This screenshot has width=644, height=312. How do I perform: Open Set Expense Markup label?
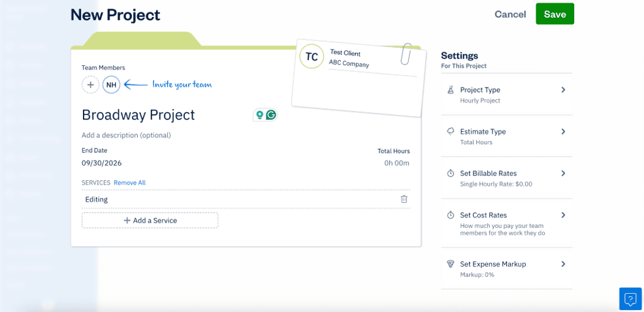pos(493,264)
